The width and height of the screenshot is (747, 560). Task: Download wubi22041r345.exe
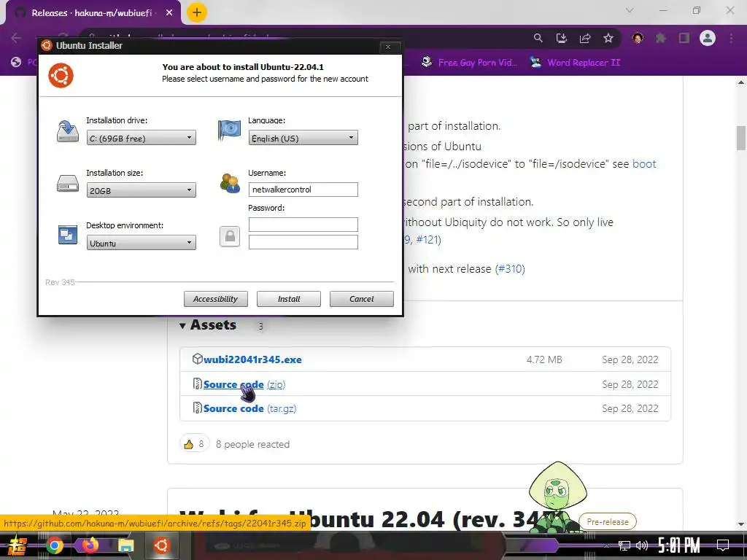(252, 359)
